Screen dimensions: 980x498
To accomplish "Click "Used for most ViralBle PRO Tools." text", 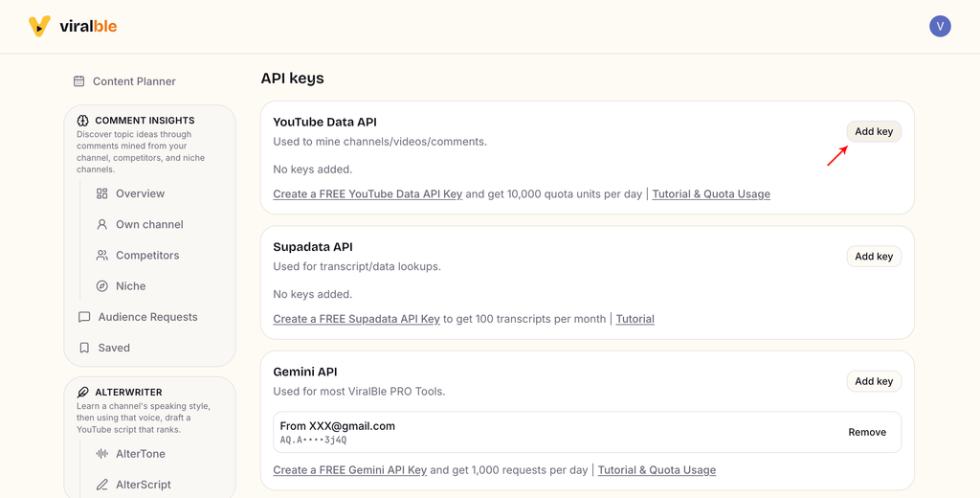I will 359,392.
